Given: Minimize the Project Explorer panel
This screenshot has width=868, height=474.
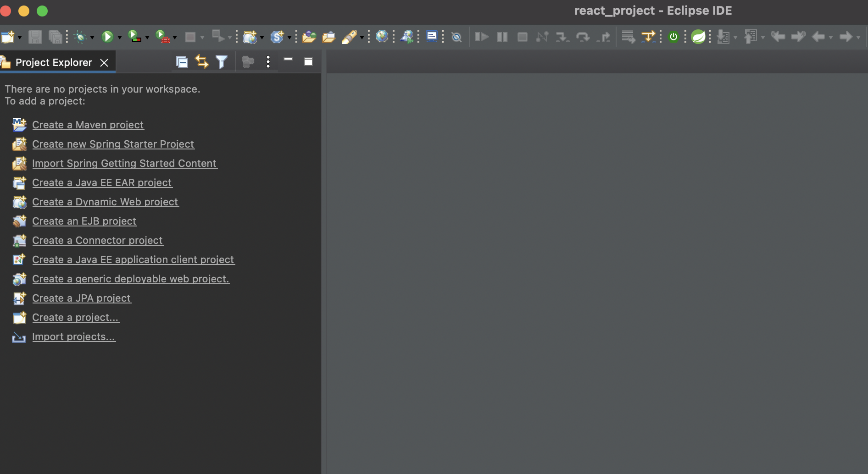Looking at the screenshot, I should pos(288,59).
